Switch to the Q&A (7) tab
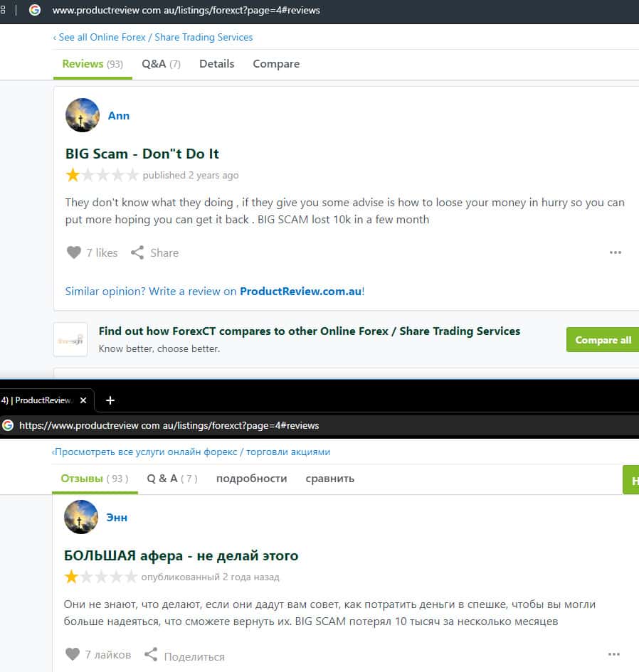Screen dimensions: 639x672 162,64
